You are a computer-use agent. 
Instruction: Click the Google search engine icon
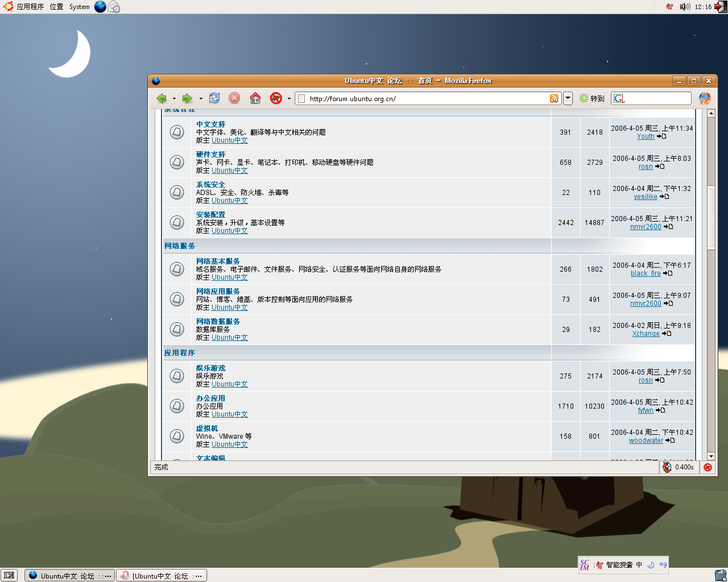click(x=619, y=98)
